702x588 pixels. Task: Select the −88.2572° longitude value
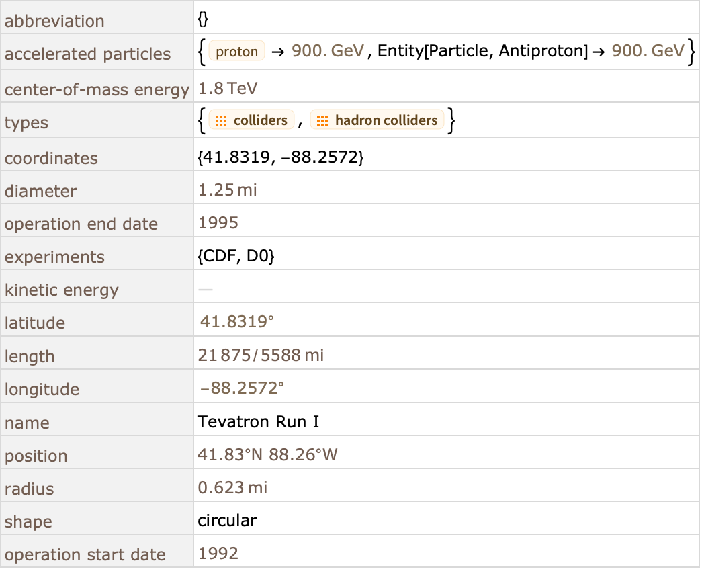click(x=242, y=388)
